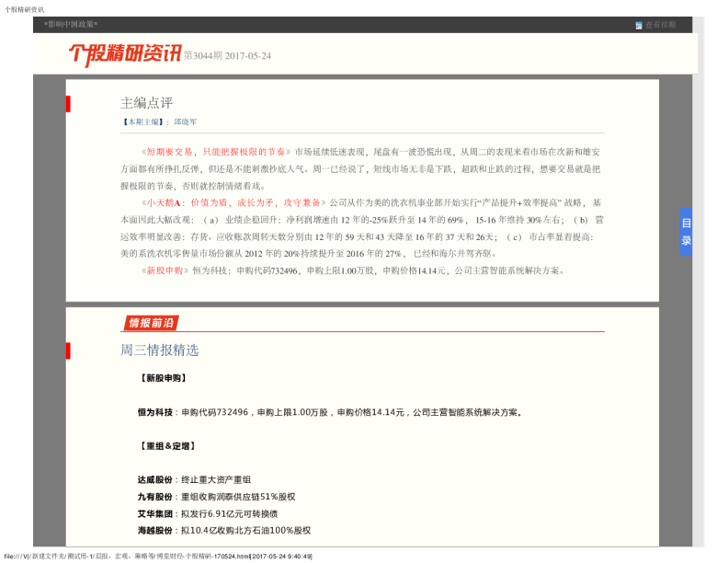Click 短期要交易,只能把握极限的节奏 red title

coord(216,152)
